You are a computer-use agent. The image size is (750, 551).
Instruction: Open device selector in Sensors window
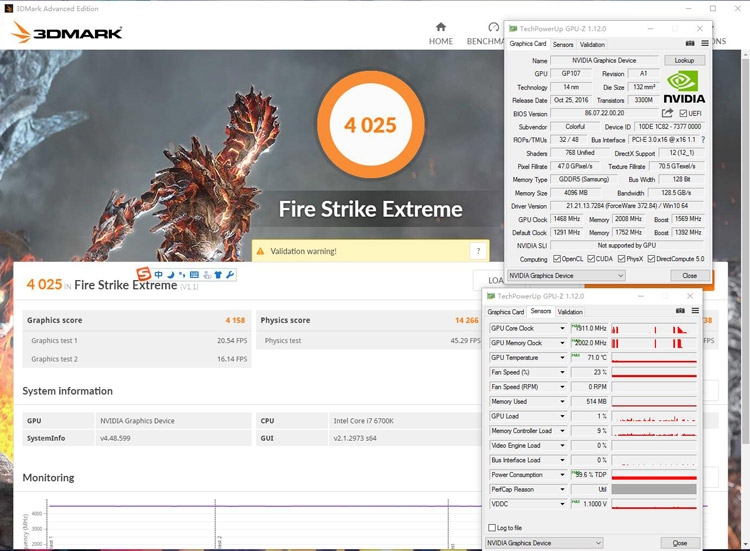[x=544, y=543]
